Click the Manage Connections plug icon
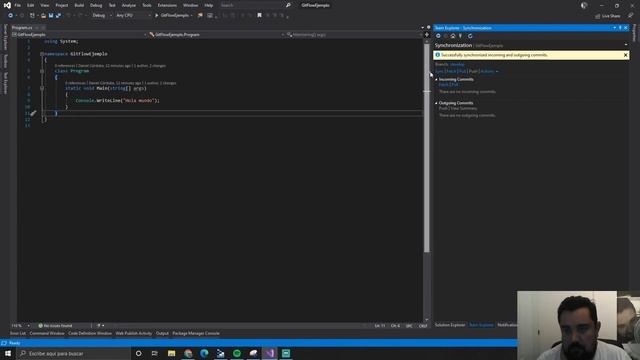Image resolution: width=640 pixels, height=360 pixels. pyautogui.click(x=460, y=36)
